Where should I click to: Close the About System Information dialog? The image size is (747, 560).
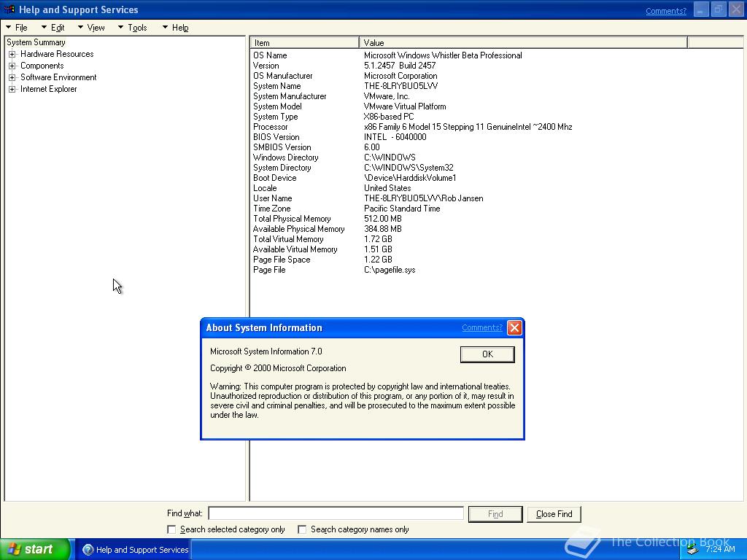pyautogui.click(x=514, y=327)
